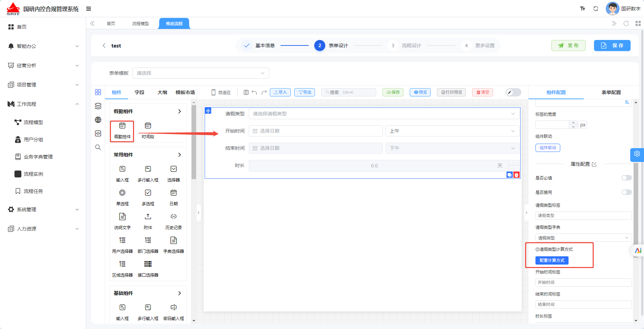Click the refresh icon in top header
Image resolution: width=644 pixels, height=329 pixels.
tap(596, 9)
